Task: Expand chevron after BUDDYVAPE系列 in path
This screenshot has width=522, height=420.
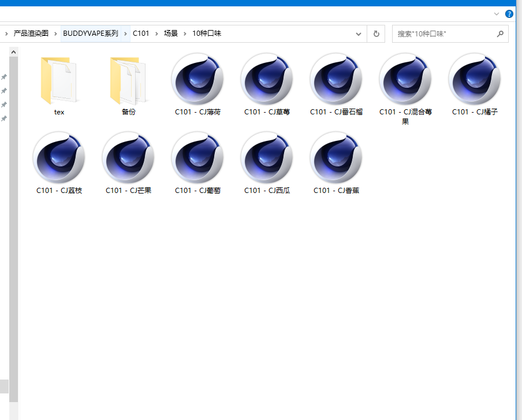Action: pyautogui.click(x=125, y=34)
